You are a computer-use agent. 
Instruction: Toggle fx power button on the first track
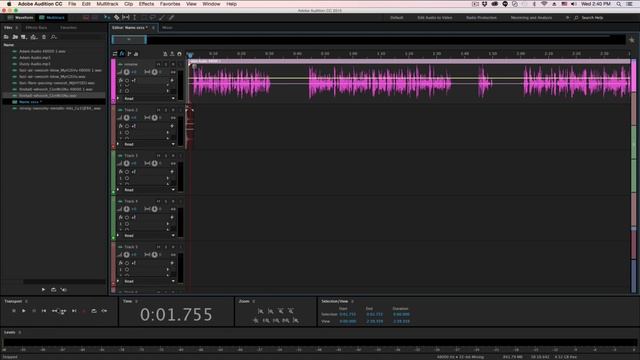pyautogui.click(x=127, y=81)
